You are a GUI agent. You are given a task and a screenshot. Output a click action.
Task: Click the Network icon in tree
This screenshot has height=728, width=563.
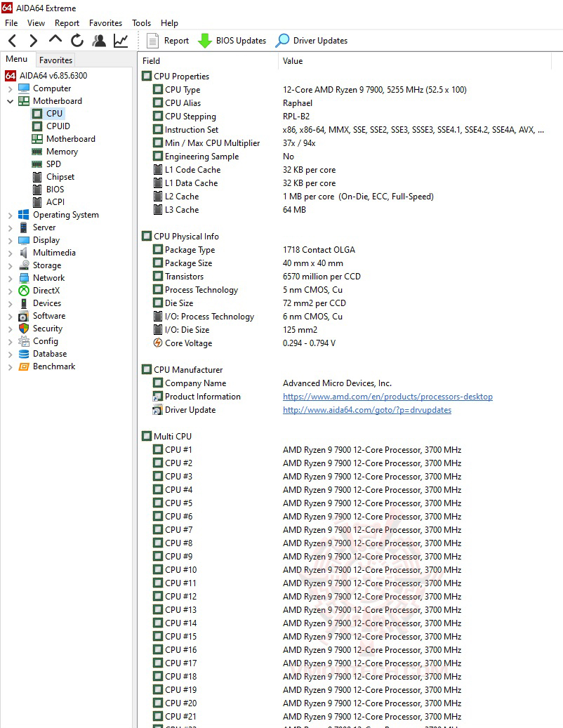(x=24, y=277)
